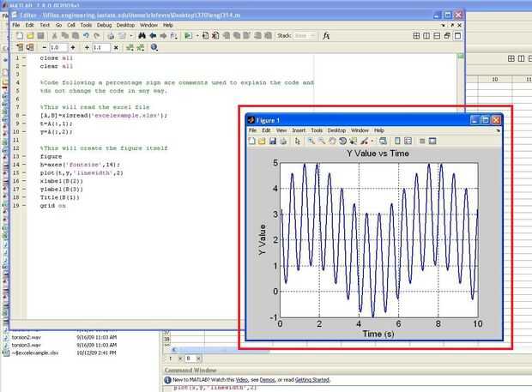
Task: Open Figure 1 Insert menu
Action: click(299, 130)
